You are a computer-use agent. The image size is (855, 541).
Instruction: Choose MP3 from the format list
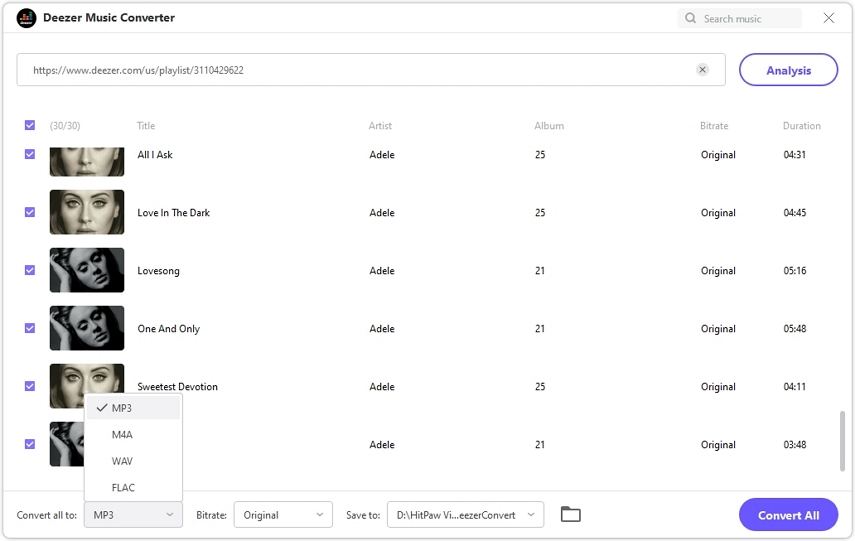coord(133,408)
